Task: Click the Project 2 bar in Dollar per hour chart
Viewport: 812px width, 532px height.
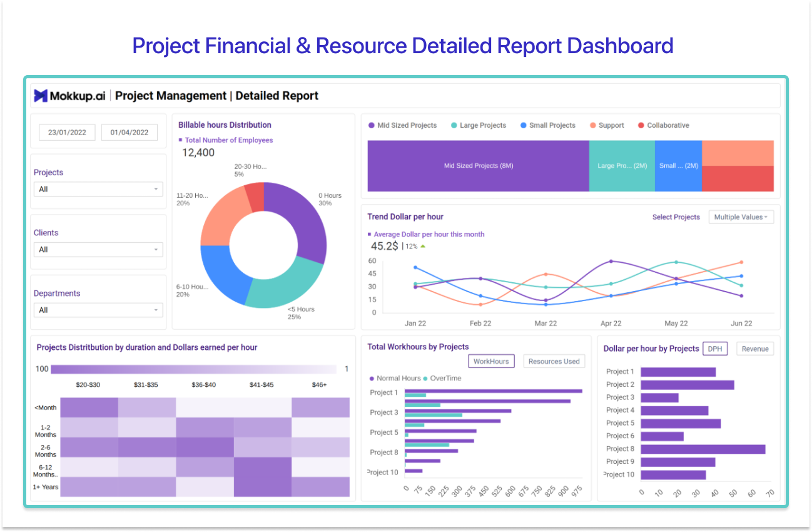Action: (x=688, y=385)
